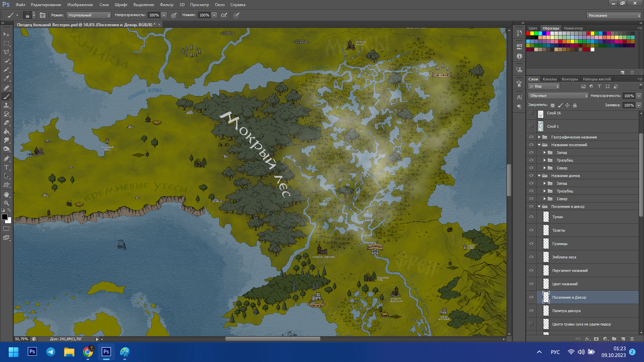Hide the Тракты layer visibility
The width and height of the screenshot is (644, 362).
[x=531, y=230]
